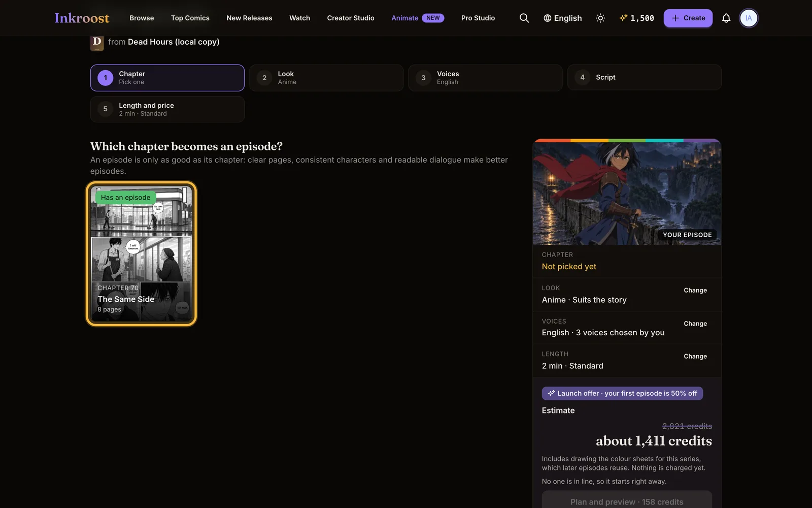
Task: Select step 5 Length and price
Action: [x=167, y=109]
